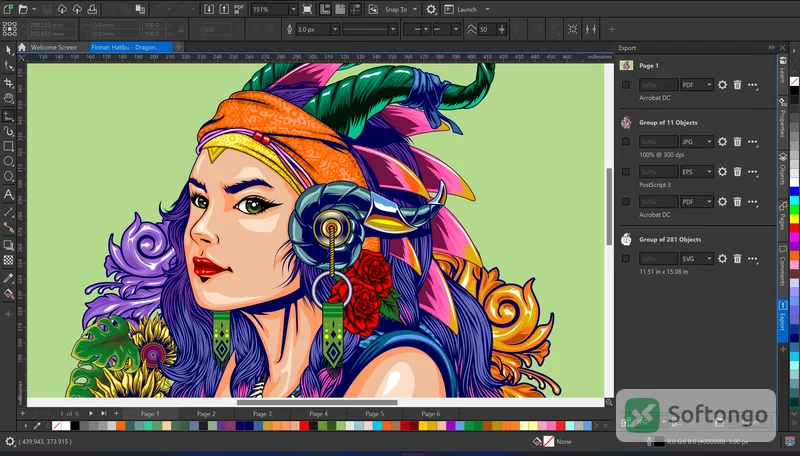Image resolution: width=800 pixels, height=456 pixels.
Task: Open the Properties docker tab
Action: click(x=782, y=118)
